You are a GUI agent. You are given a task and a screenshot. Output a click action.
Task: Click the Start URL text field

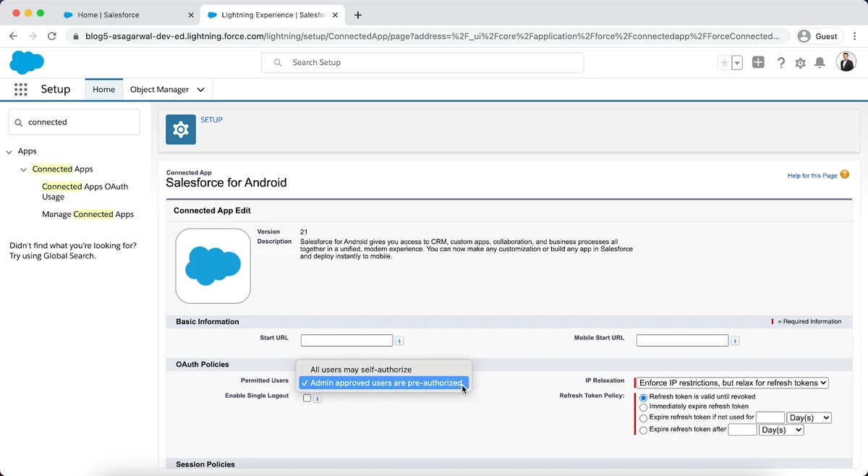(346, 341)
